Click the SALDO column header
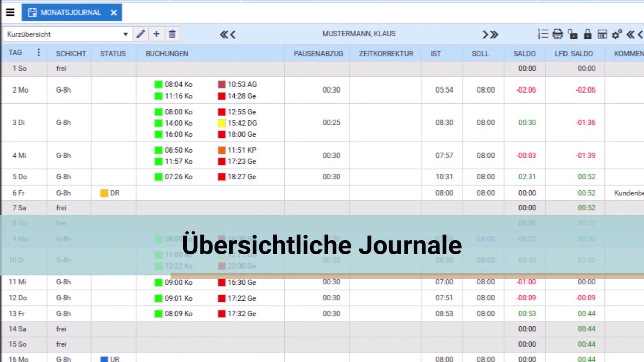This screenshot has width=644, height=362. coord(525,53)
